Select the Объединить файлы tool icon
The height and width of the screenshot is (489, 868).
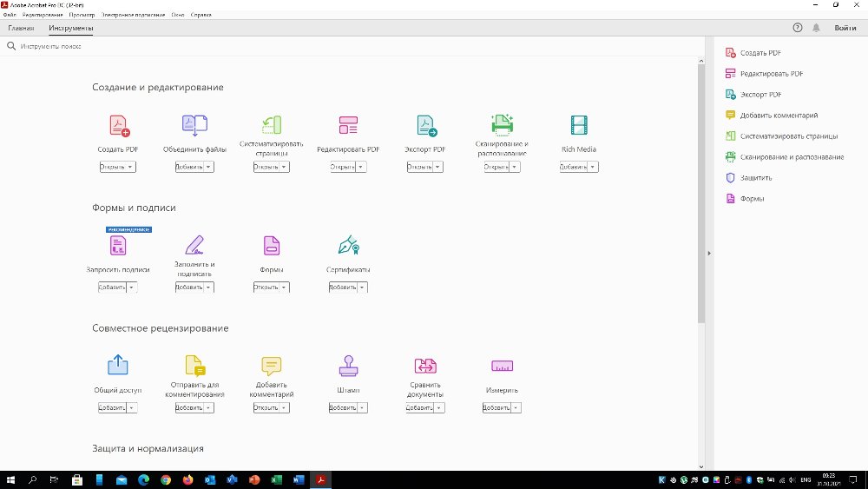(x=194, y=125)
